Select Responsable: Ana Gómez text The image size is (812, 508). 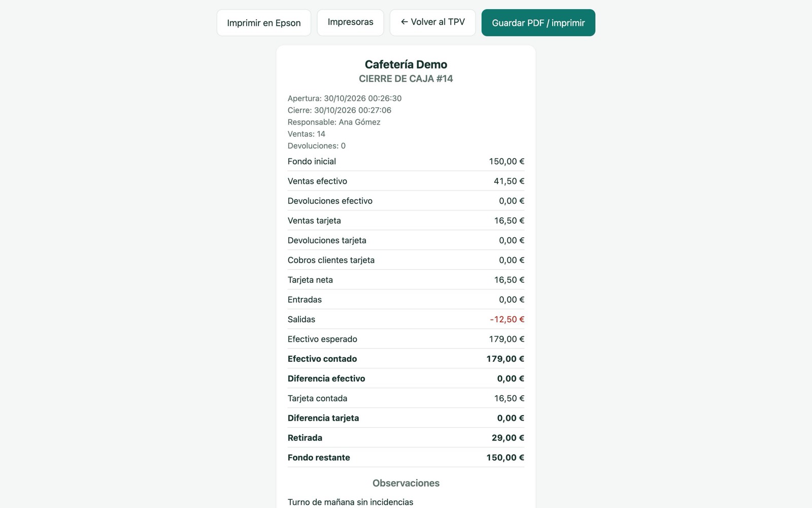334,122
